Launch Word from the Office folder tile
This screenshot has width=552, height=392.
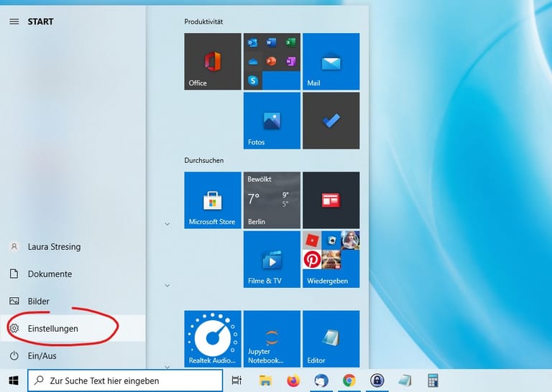coord(271,42)
